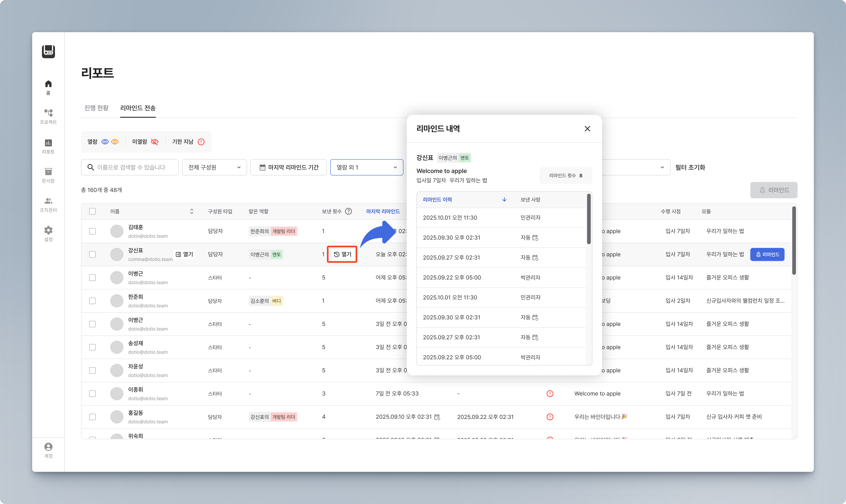
Task: Select the 리마인드 전송 tab
Action: 138,108
